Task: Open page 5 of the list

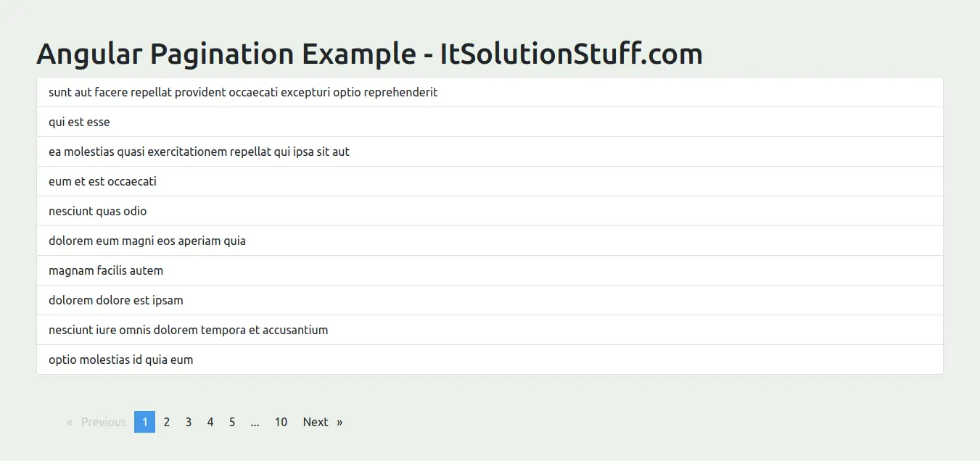Action: (x=232, y=422)
